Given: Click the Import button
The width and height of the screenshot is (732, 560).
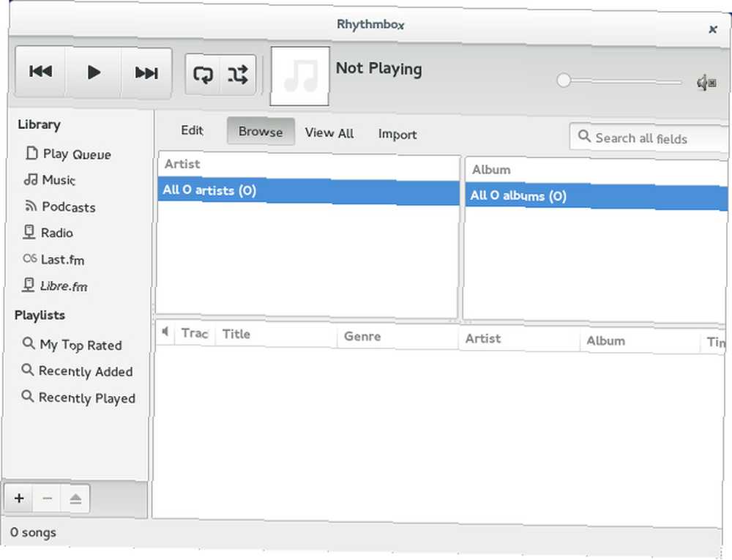Looking at the screenshot, I should coord(397,135).
